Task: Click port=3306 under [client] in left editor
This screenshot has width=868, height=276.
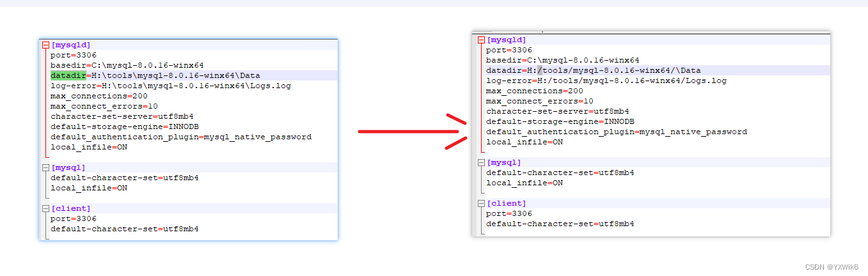Action: [74, 218]
